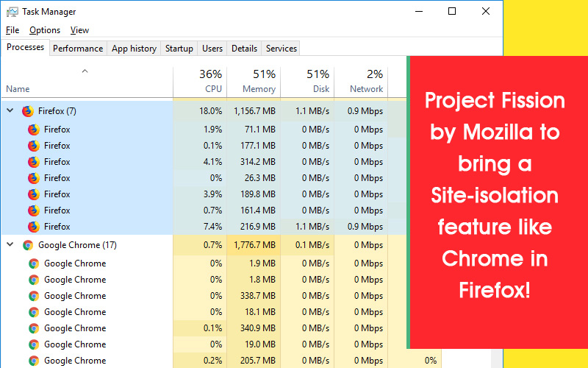The width and height of the screenshot is (588, 368).
Task: Go to the Users tab
Action: click(x=212, y=49)
